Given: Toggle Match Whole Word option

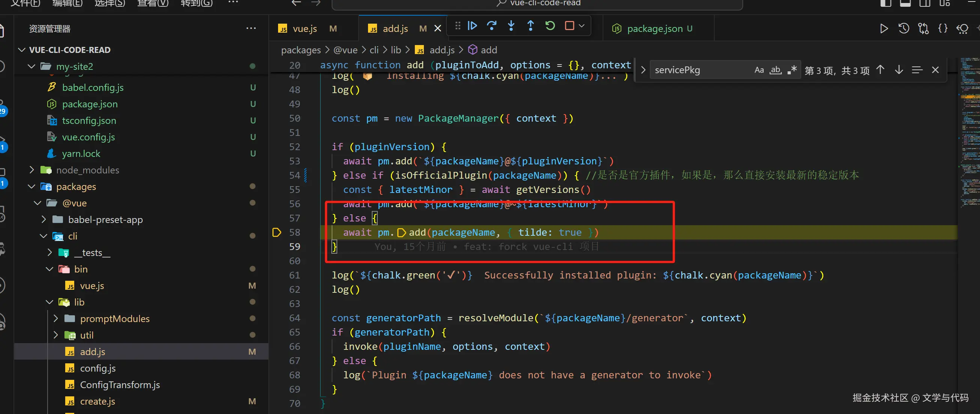Looking at the screenshot, I should click(775, 70).
